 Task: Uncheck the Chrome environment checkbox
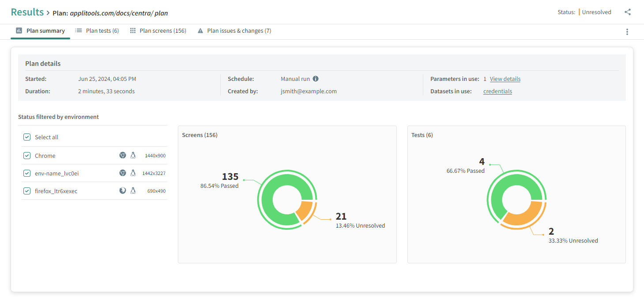(27, 156)
